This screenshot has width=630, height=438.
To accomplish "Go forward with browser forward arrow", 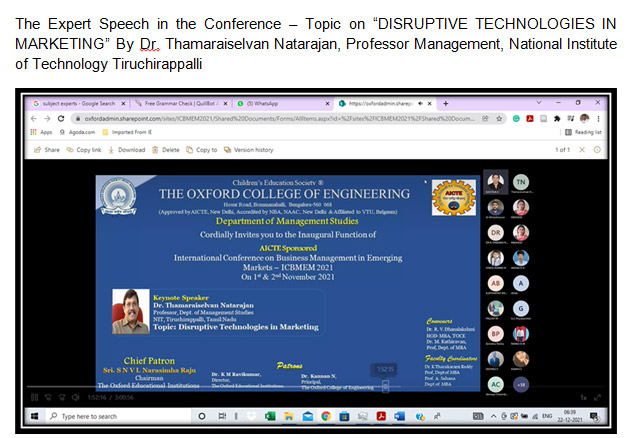I will tap(47, 119).
